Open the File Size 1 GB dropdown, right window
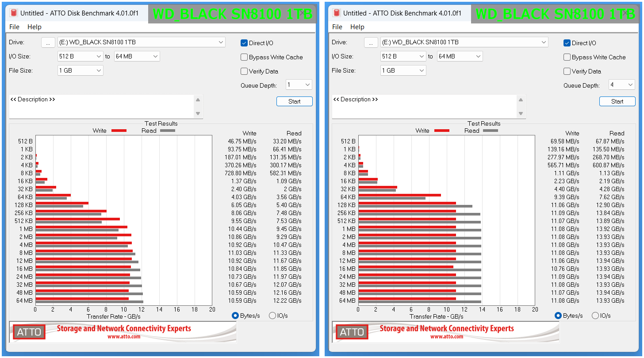The image size is (644, 358). 403,71
